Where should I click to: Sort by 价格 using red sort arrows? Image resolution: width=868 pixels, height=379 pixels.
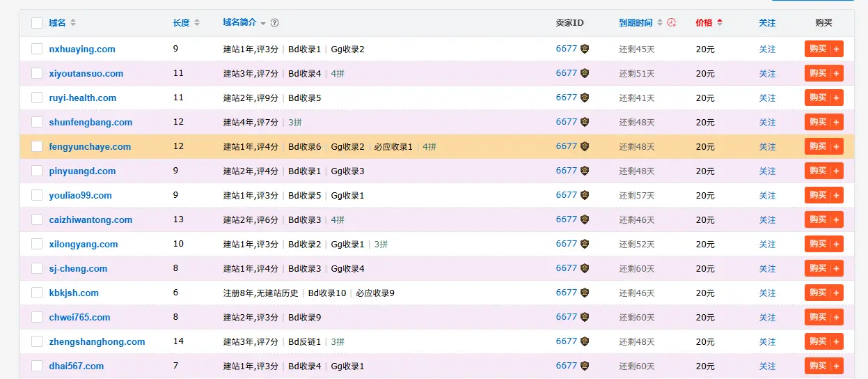720,23
